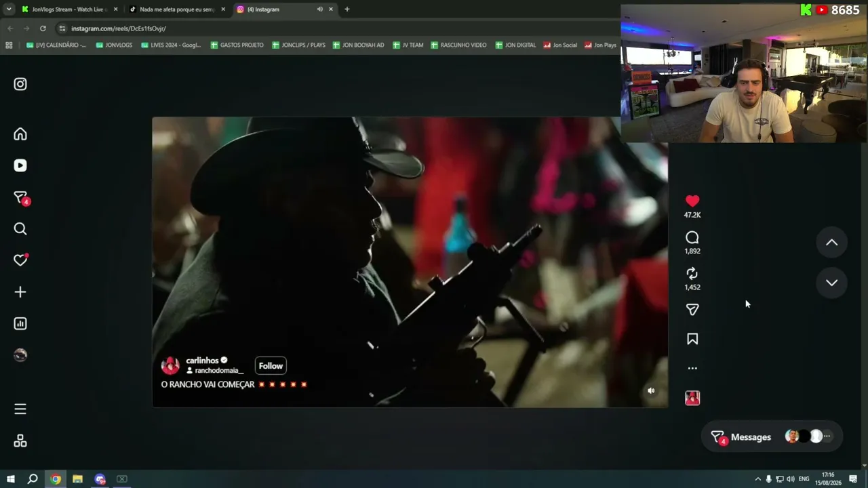Open the reel's three-dot options
Image resolution: width=868 pixels, height=488 pixels.
point(692,368)
